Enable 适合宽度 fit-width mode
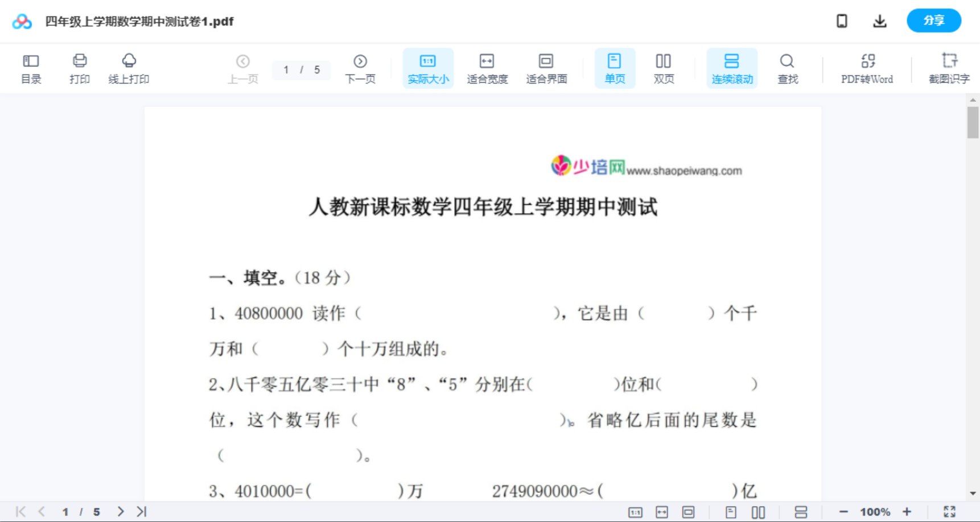Viewport: 980px width, 522px height. [487, 68]
